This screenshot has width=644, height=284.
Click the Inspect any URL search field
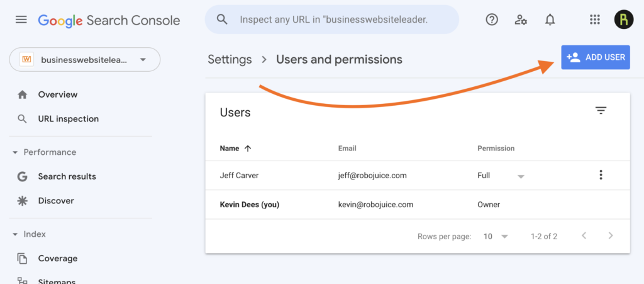click(333, 20)
